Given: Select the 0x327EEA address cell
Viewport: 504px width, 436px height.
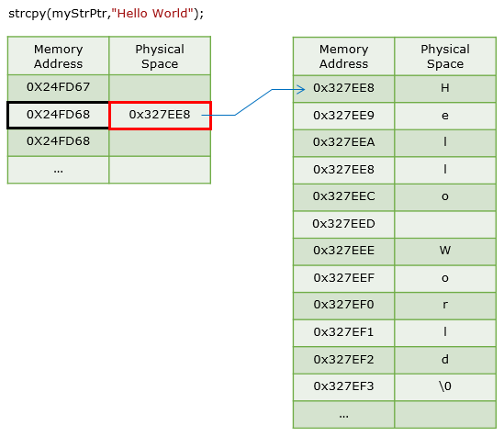Looking at the screenshot, I should 343,143.
